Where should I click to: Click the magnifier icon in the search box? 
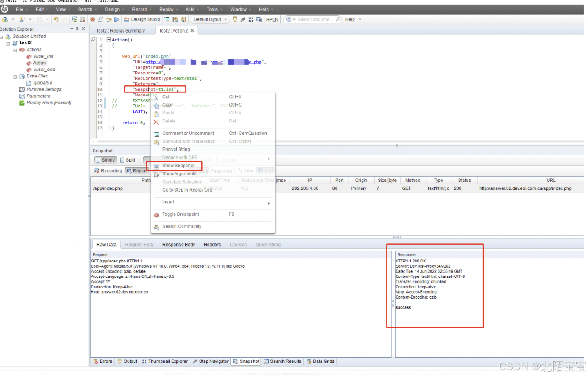(x=338, y=19)
